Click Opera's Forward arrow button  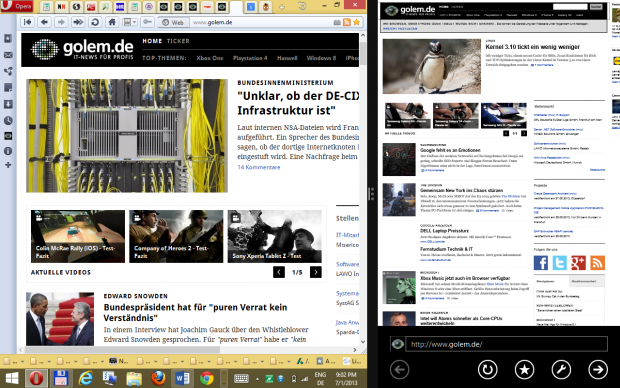point(61,22)
